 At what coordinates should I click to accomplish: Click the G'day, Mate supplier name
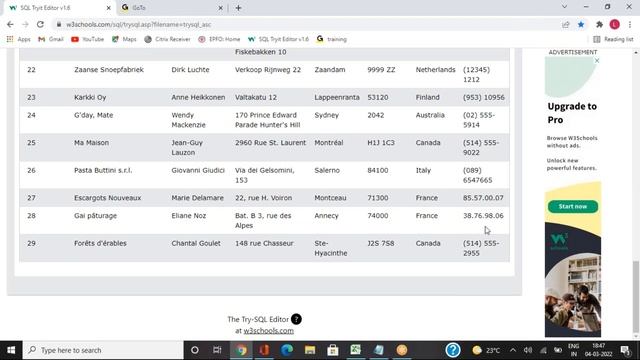point(93,115)
